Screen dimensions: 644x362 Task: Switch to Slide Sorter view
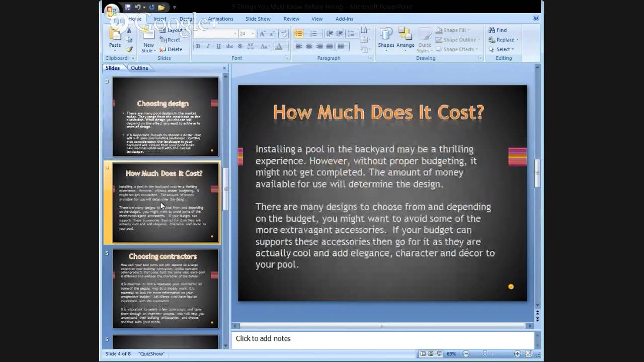point(431,354)
